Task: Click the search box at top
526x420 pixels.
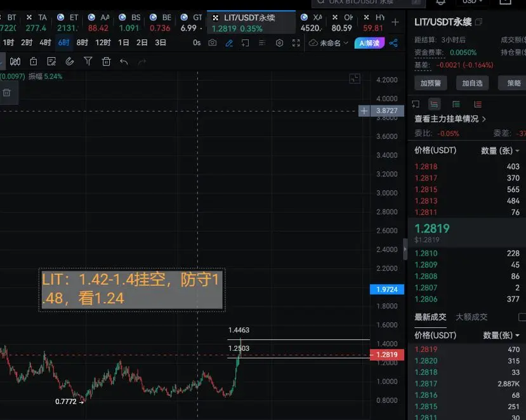Action: click(369, 3)
